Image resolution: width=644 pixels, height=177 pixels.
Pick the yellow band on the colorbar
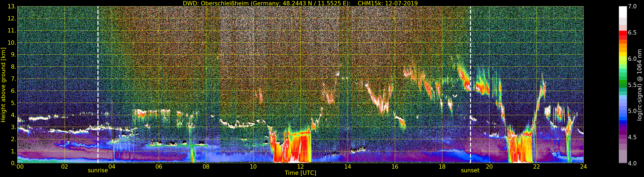(623, 54)
